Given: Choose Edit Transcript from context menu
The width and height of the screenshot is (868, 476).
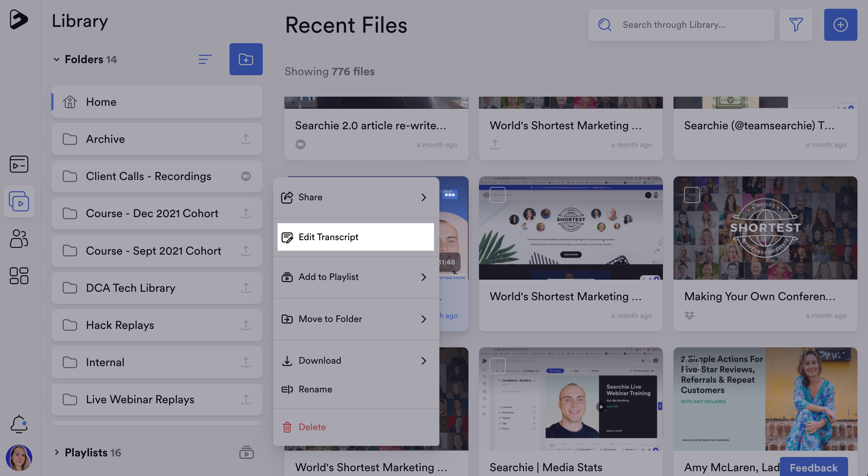Looking at the screenshot, I should click(x=355, y=237).
